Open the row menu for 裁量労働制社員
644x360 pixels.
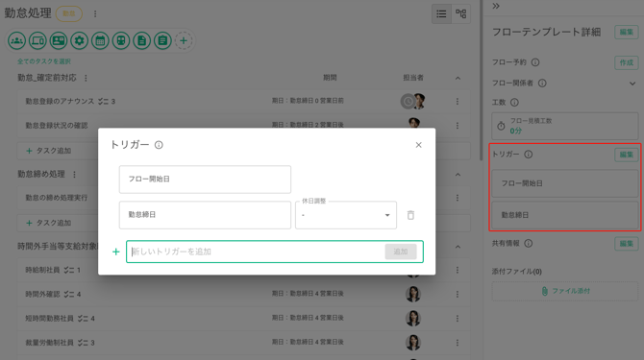click(x=458, y=343)
